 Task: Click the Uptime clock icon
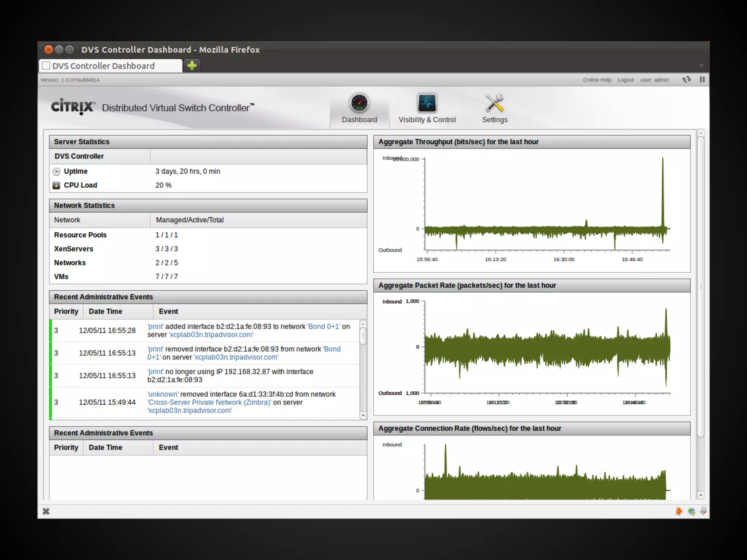click(57, 171)
